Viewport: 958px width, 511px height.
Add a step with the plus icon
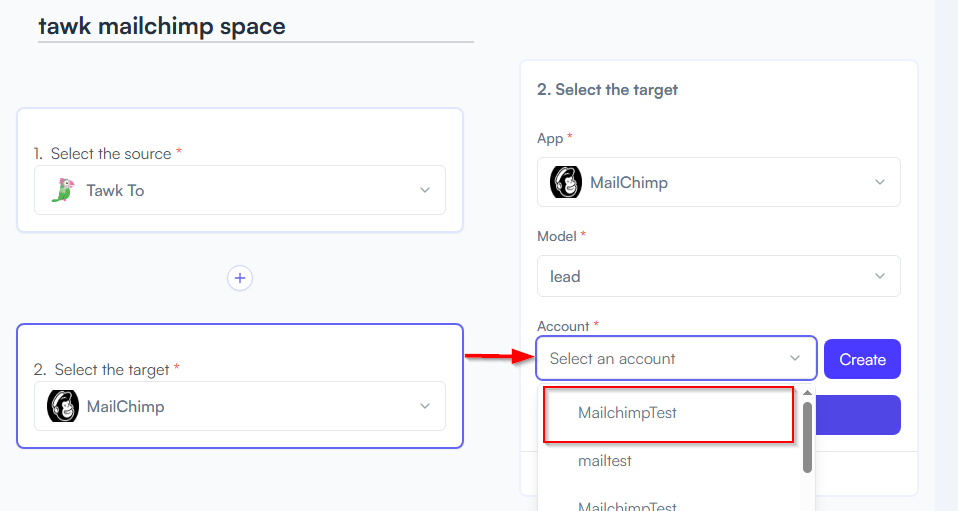coord(240,278)
